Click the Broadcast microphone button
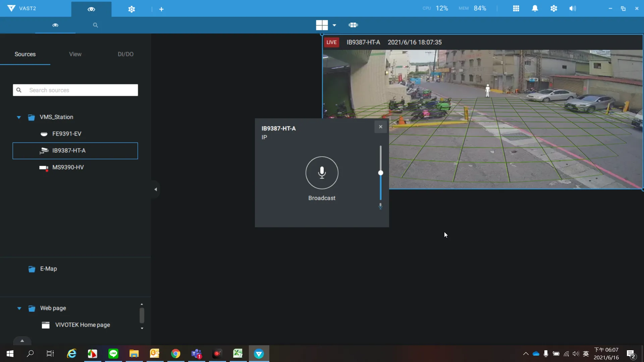Image resolution: width=644 pixels, height=362 pixels. 322,173
